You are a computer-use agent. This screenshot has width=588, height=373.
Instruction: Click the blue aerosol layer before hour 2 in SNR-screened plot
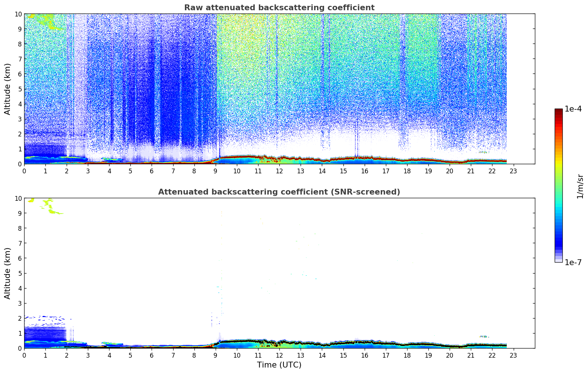(x=45, y=334)
